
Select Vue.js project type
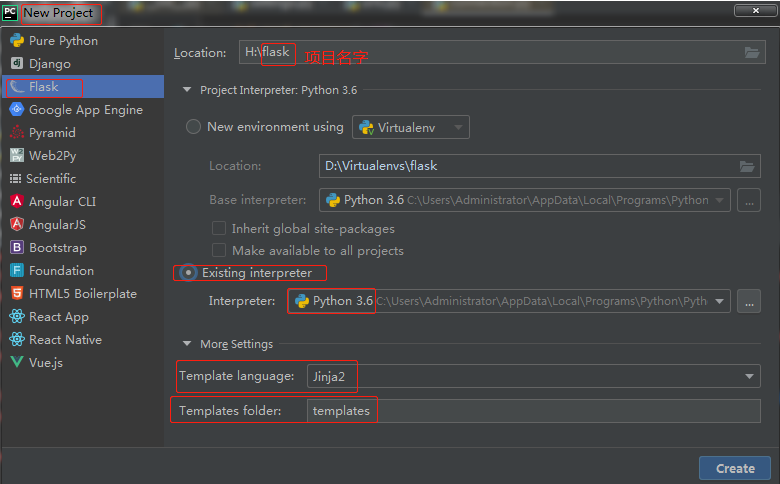pos(83,362)
